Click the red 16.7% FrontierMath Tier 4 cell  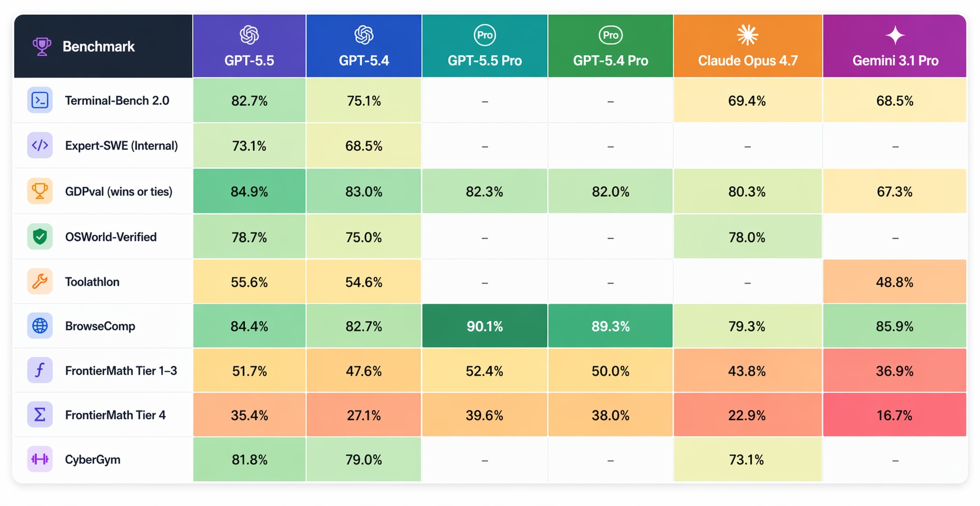[x=894, y=416]
